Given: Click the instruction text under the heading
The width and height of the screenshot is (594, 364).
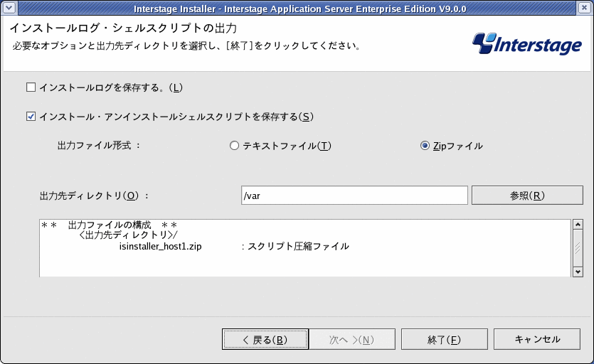Looking at the screenshot, I should pos(186,45).
